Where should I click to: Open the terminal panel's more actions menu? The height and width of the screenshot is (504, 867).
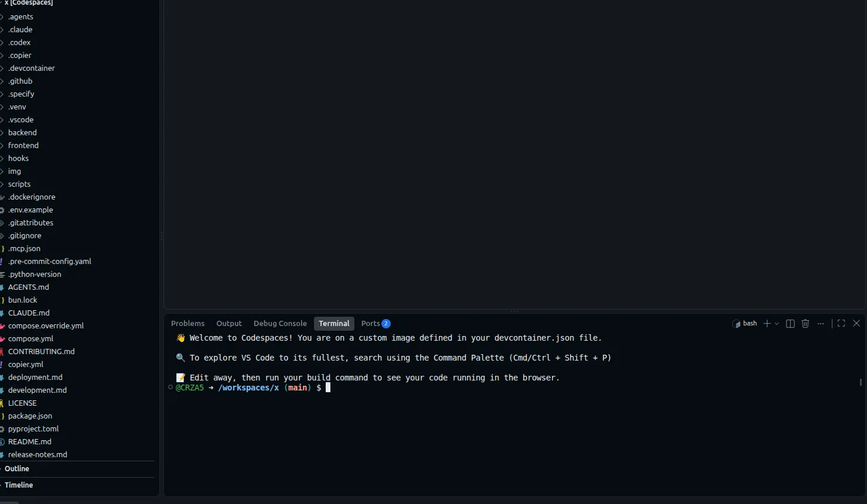pyautogui.click(x=821, y=324)
